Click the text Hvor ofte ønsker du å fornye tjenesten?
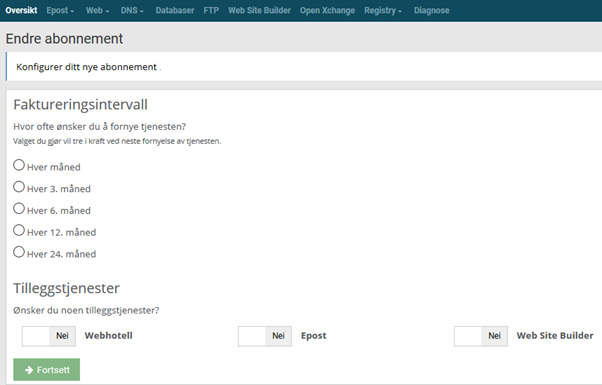The width and height of the screenshot is (602, 385). 99,126
